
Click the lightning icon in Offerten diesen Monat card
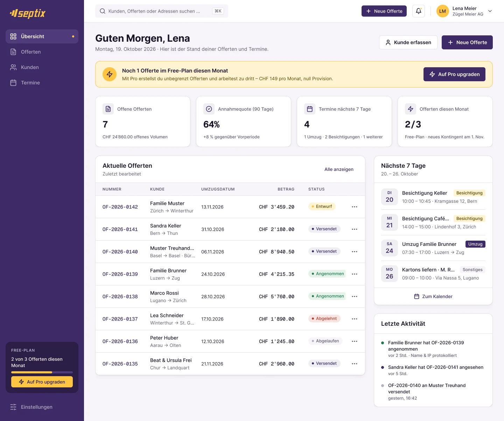tap(411, 109)
